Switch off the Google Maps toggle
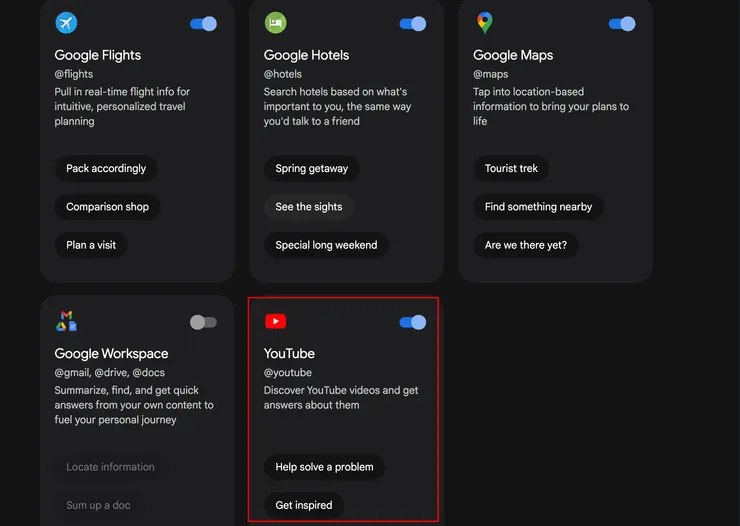This screenshot has width=740, height=526. pos(621,24)
